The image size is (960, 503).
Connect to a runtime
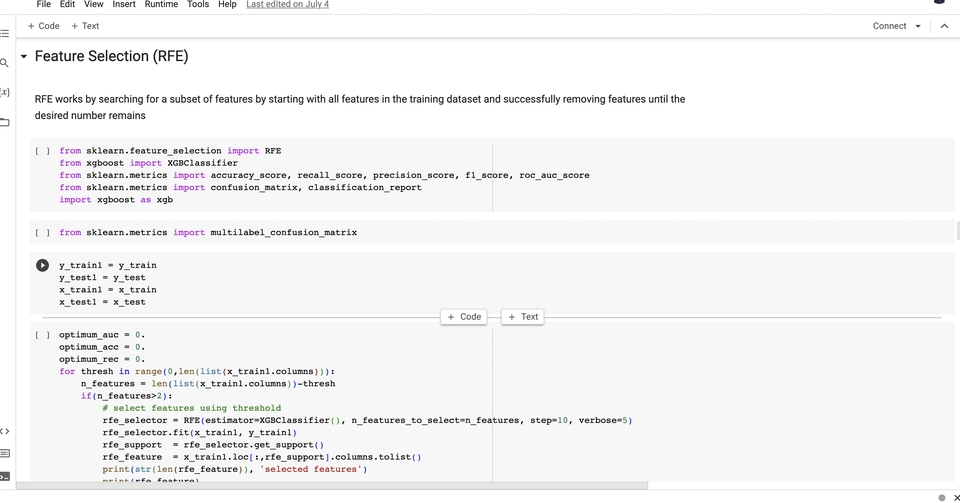(889, 26)
